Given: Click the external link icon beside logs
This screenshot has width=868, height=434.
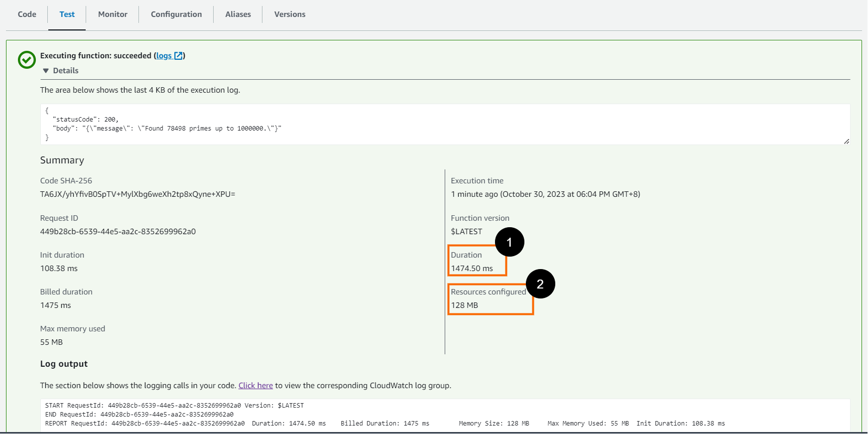Looking at the screenshot, I should [x=178, y=56].
